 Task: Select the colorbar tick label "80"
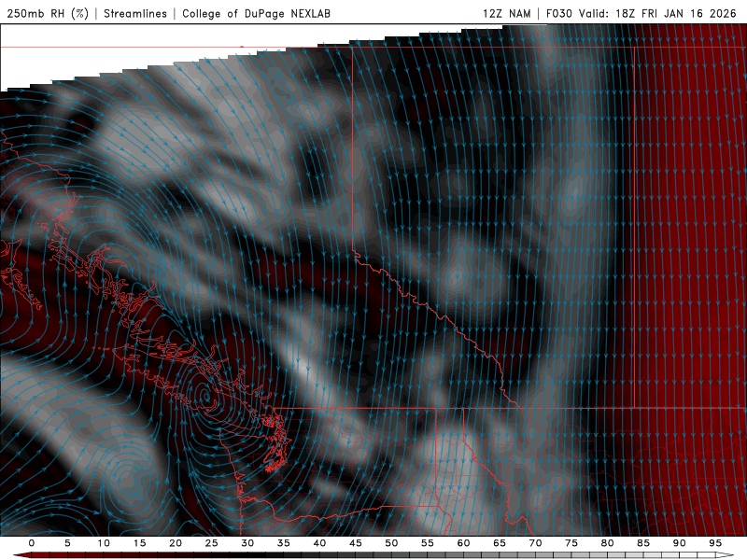click(608, 543)
